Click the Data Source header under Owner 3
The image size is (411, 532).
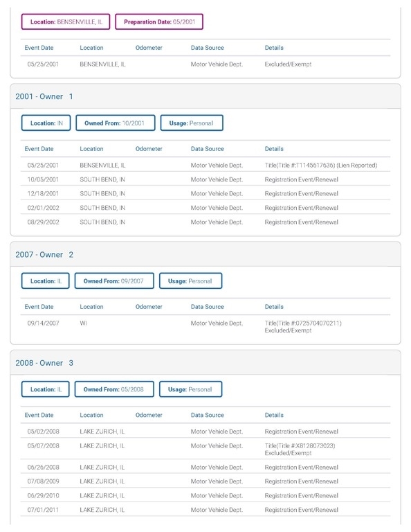[x=208, y=415]
